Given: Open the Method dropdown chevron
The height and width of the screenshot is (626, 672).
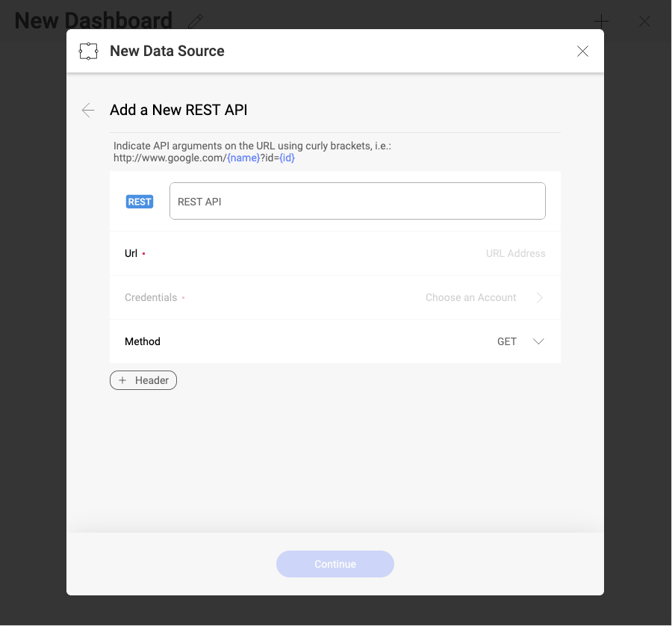Looking at the screenshot, I should [538, 341].
